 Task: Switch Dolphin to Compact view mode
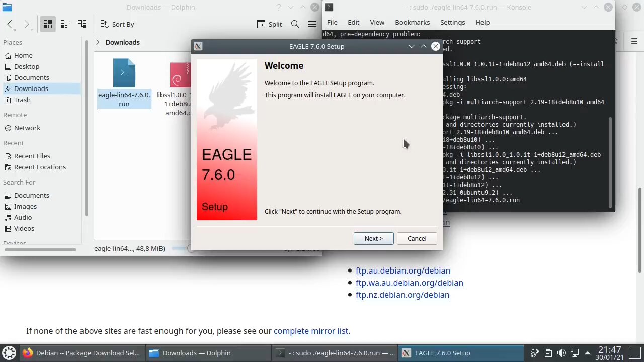click(x=64, y=24)
